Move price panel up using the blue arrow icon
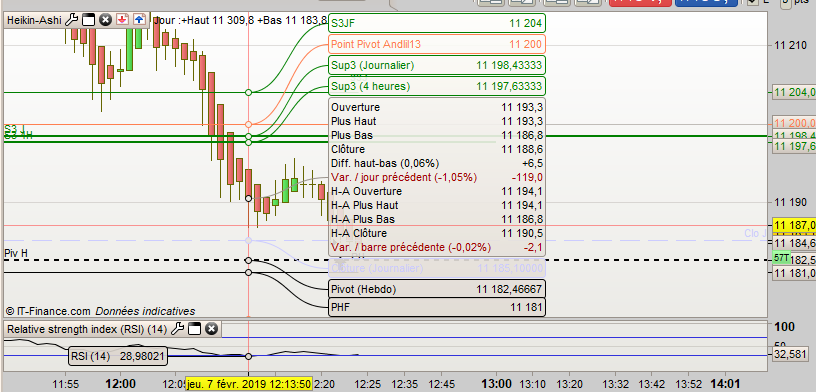Image resolution: width=816 pixels, height=392 pixels. coord(139,20)
